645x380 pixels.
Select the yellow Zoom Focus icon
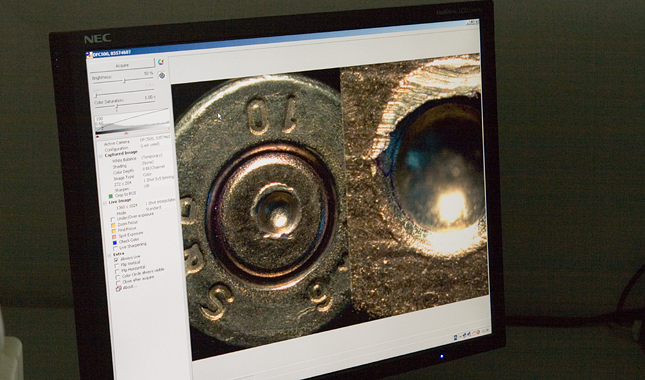113,225
